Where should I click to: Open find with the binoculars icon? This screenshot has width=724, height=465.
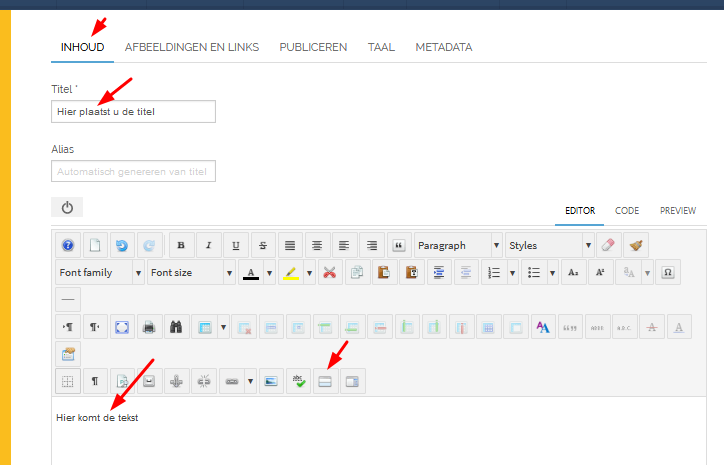[175, 327]
